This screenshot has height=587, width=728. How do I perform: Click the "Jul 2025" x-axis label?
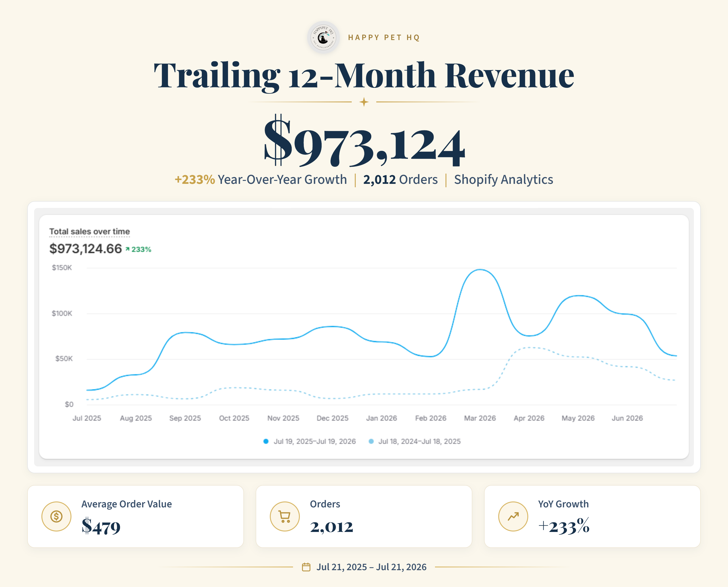pos(87,418)
